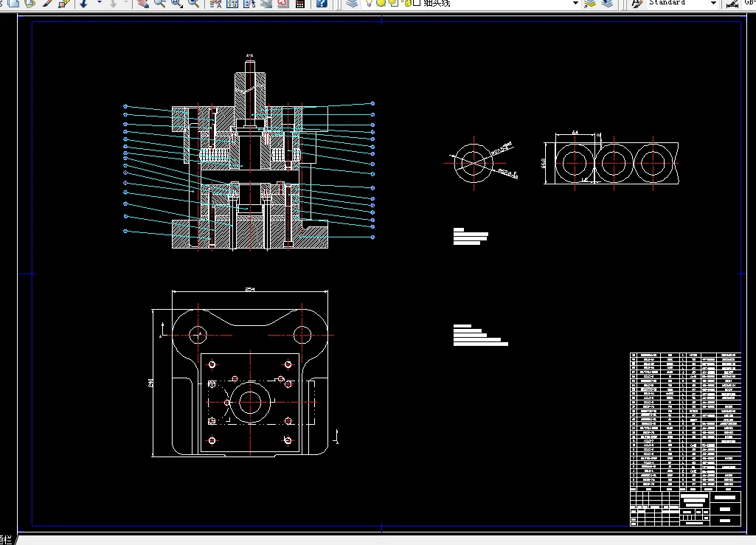
Task: Open the QuickCalc calculator icon
Action: coord(300,4)
